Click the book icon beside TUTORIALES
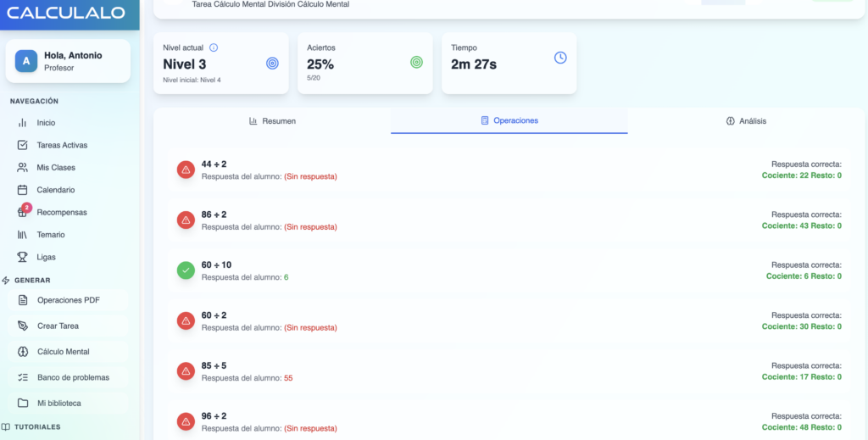This screenshot has height=440, width=868. click(6, 426)
